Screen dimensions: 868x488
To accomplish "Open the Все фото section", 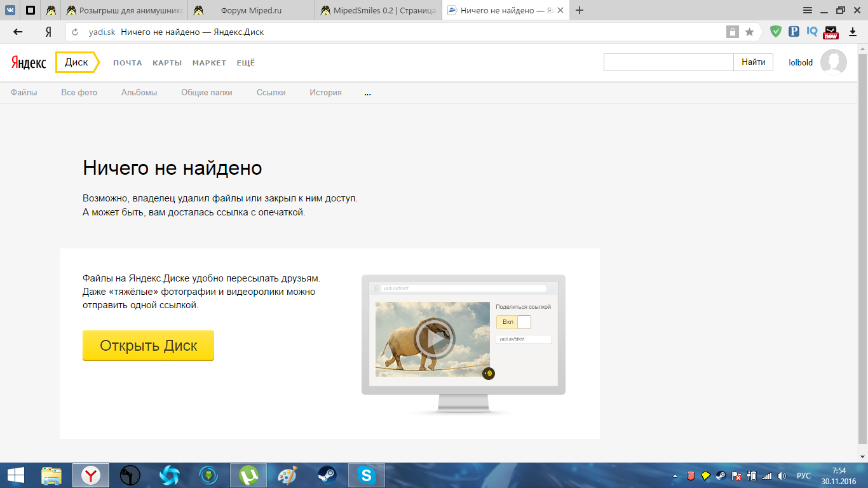I will 79,93.
